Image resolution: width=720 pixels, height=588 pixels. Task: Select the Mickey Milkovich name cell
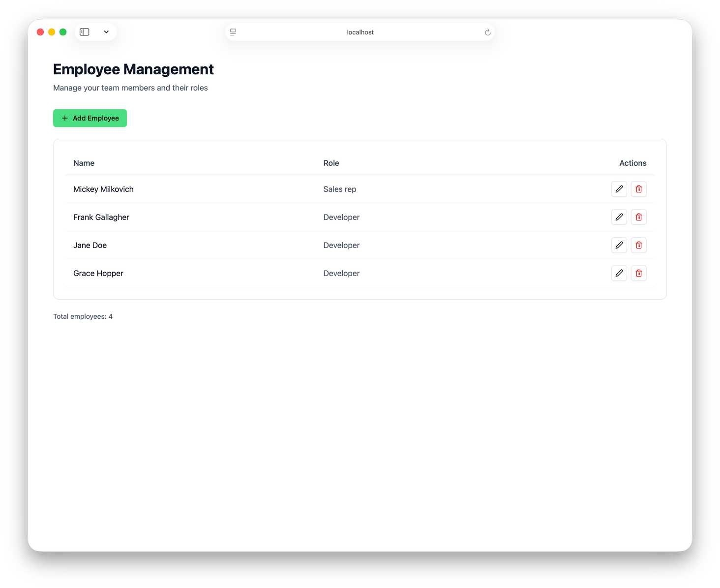[103, 189]
